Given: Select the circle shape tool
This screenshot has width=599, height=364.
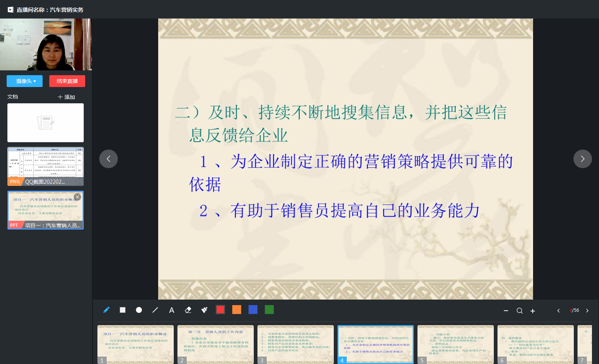Looking at the screenshot, I should 139,310.
